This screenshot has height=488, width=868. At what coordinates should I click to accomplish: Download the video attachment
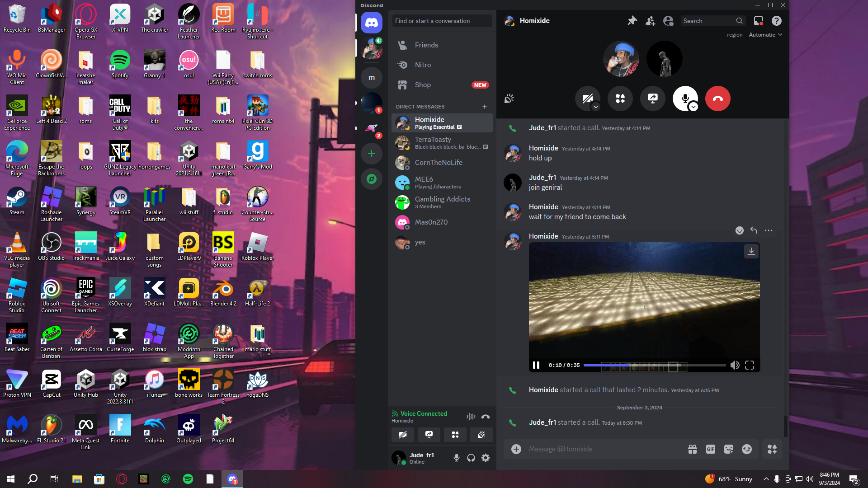pyautogui.click(x=751, y=251)
